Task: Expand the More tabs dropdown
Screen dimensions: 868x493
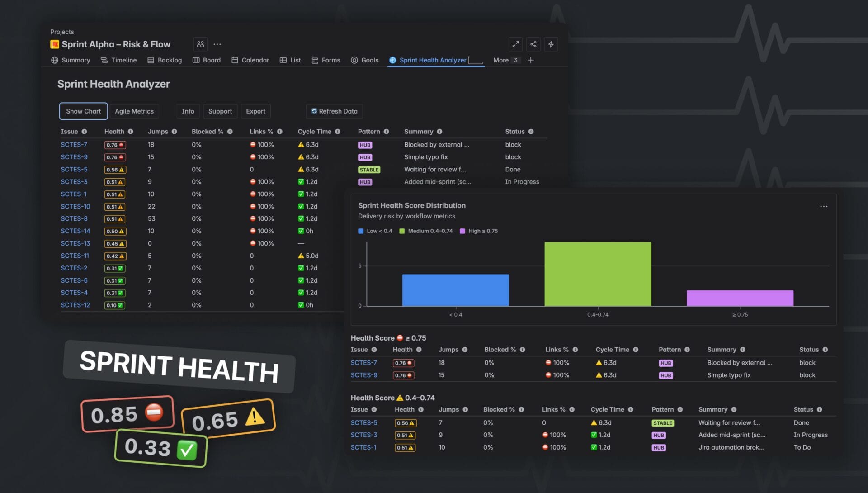Action: coord(505,60)
